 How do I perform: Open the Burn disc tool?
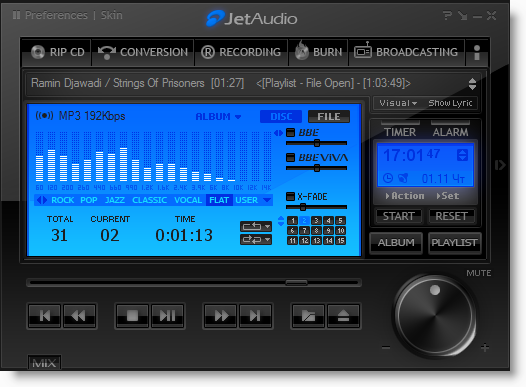click(318, 52)
